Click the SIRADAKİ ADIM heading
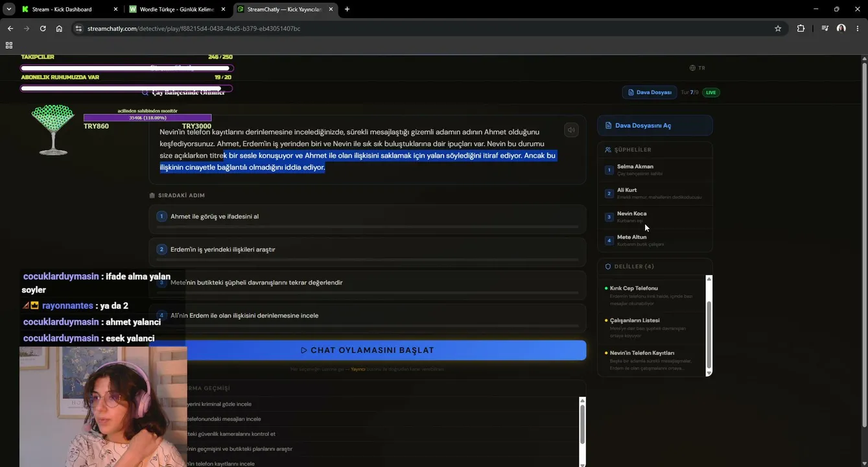This screenshot has width=868, height=467. (182, 195)
